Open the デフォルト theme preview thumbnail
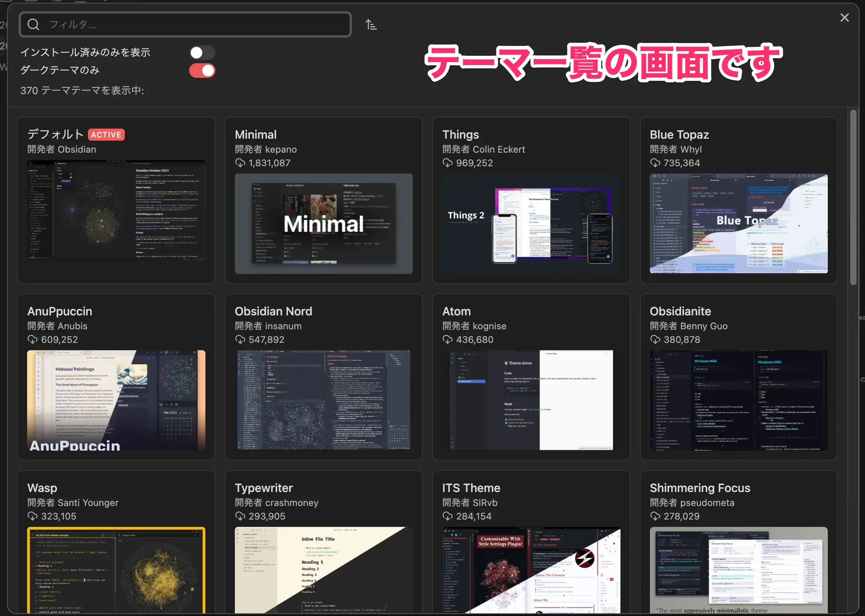The height and width of the screenshot is (616, 865). [116, 210]
